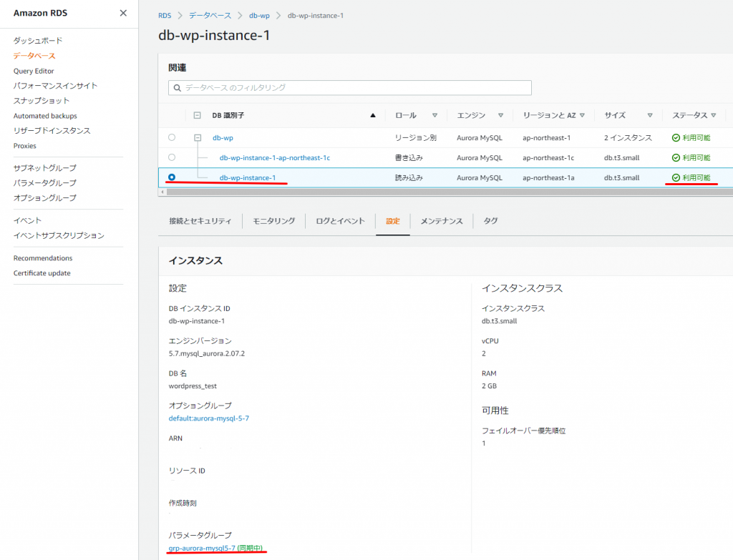Click engine version 5.7.mysql_aurora.2.07.2 value

207,353
